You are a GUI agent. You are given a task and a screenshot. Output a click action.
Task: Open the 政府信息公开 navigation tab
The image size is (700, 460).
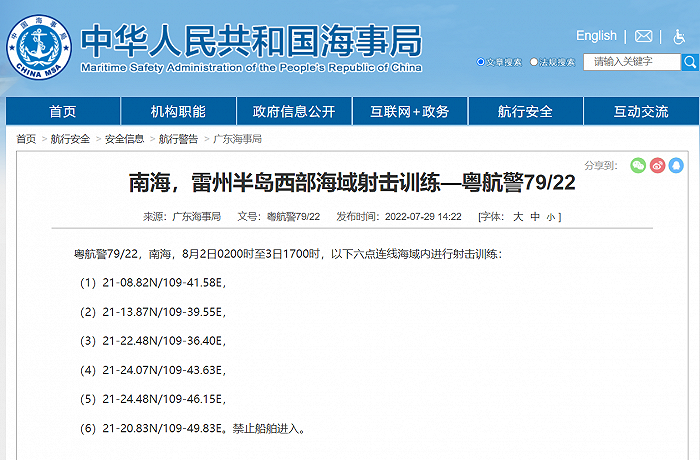pos(294,111)
